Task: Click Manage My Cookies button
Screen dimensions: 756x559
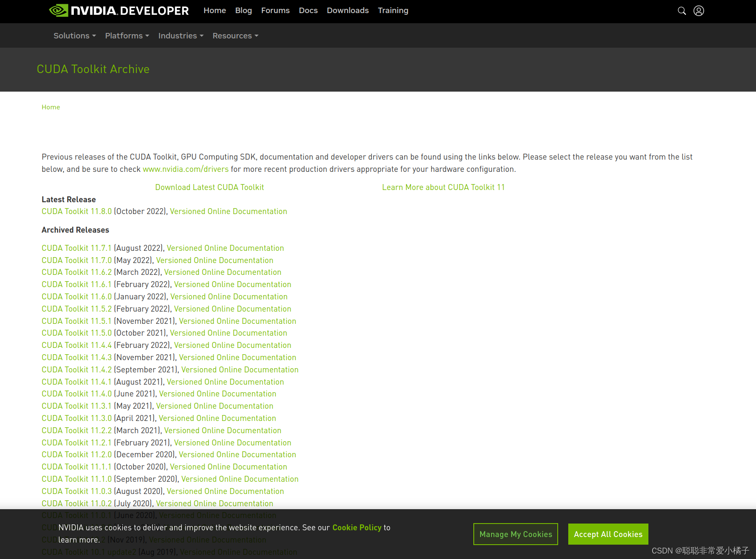Action: click(516, 534)
